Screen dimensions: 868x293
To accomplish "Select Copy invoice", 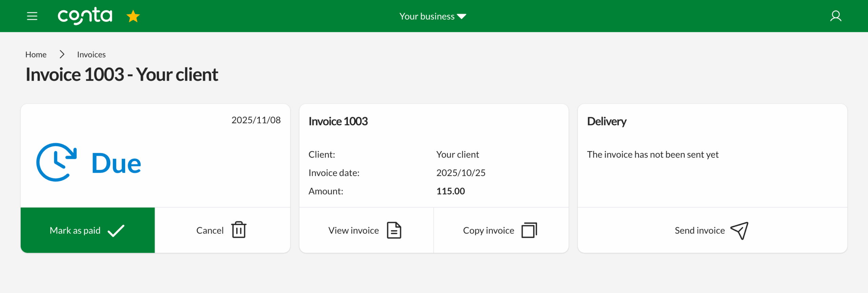I will 501,230.
